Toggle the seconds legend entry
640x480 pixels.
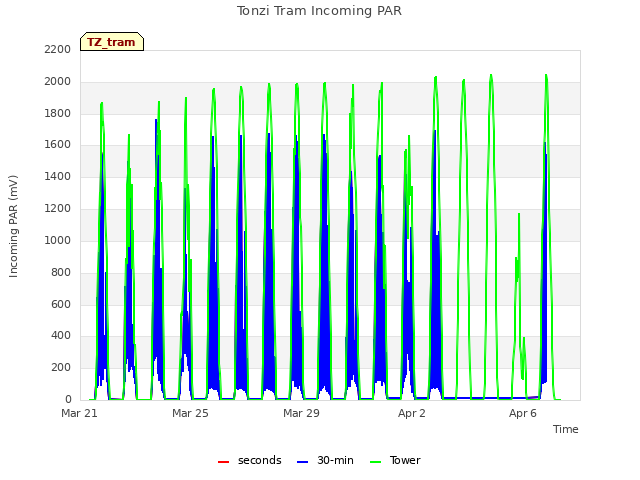249,460
